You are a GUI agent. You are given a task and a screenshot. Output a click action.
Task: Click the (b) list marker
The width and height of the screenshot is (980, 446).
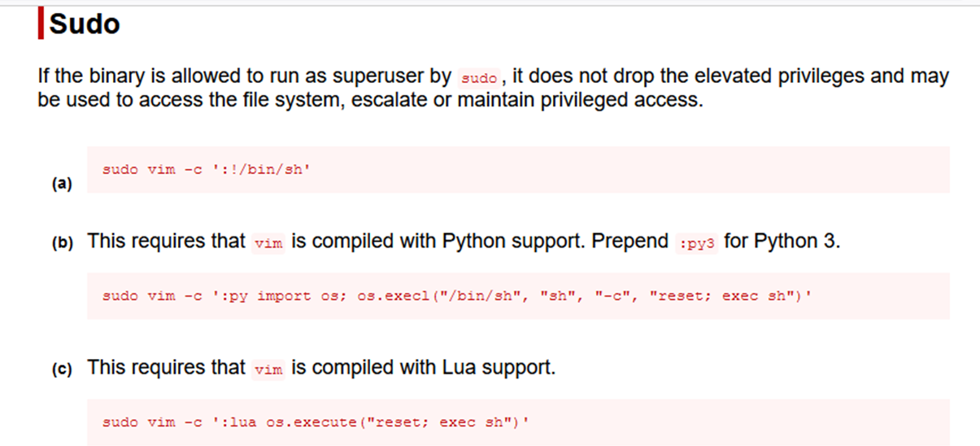point(61,242)
